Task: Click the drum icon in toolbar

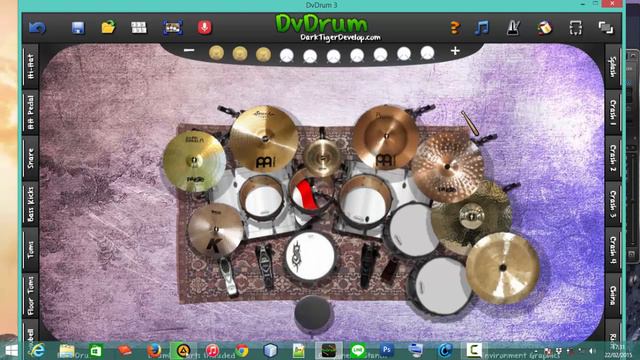Action: coord(544,28)
